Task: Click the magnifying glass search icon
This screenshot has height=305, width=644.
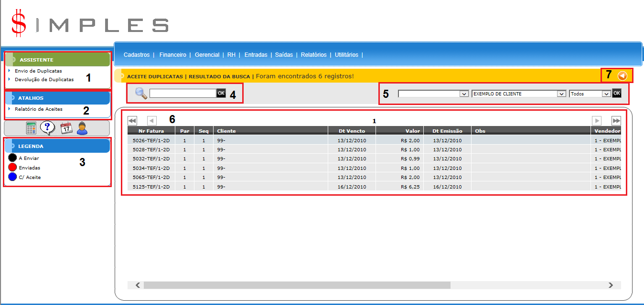Action: (141, 93)
